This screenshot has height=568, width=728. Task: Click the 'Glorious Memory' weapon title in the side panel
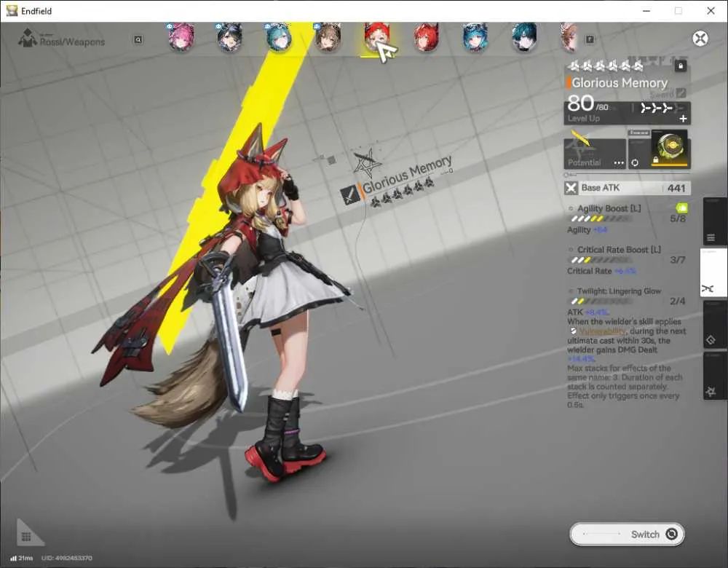(620, 83)
